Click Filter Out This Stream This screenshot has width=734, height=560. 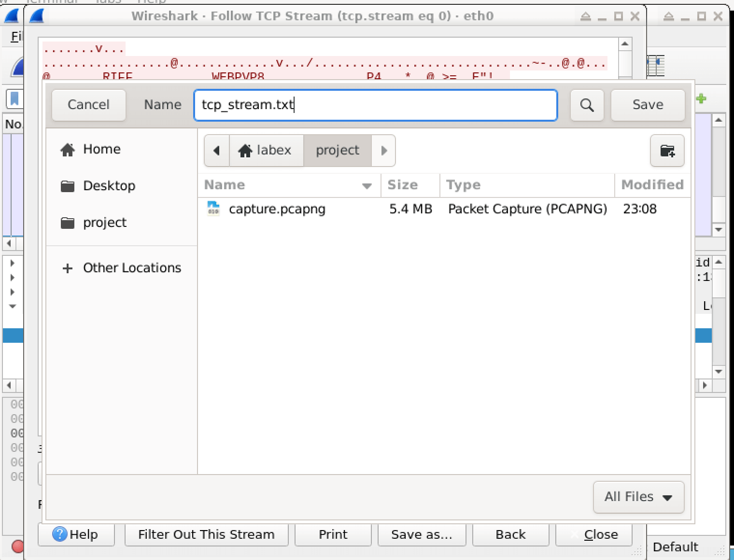tap(206, 534)
